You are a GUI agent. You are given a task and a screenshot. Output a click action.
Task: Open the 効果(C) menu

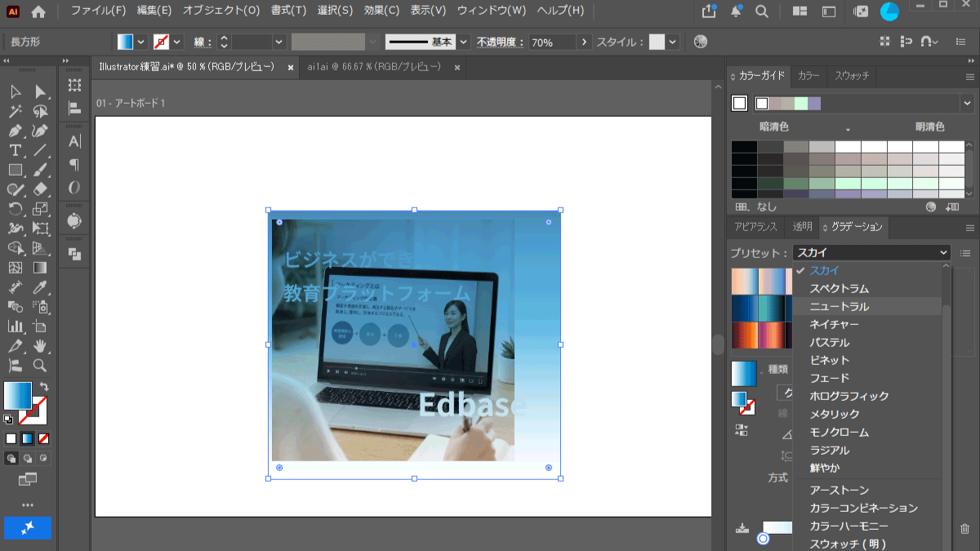tap(381, 11)
